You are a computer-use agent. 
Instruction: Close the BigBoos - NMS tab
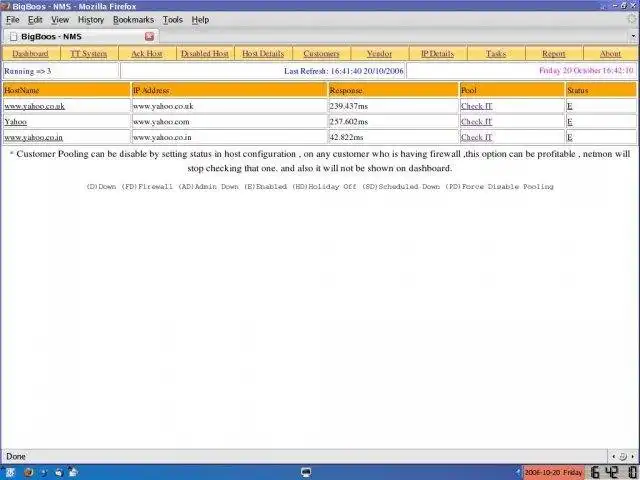[149, 36]
